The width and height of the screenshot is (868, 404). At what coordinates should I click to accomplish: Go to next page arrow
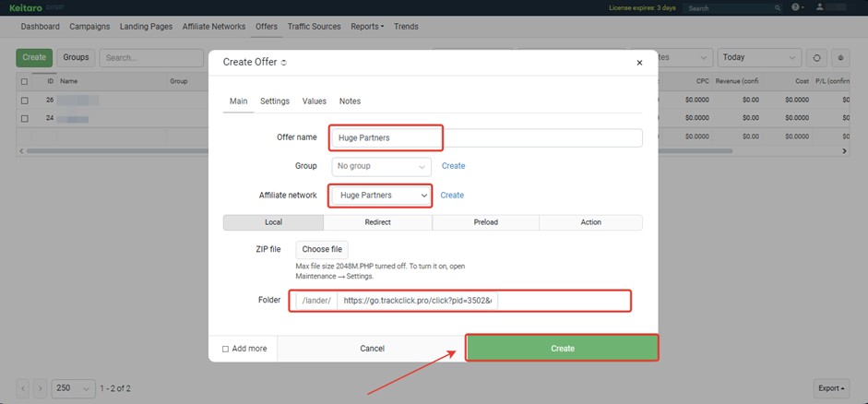(40, 388)
